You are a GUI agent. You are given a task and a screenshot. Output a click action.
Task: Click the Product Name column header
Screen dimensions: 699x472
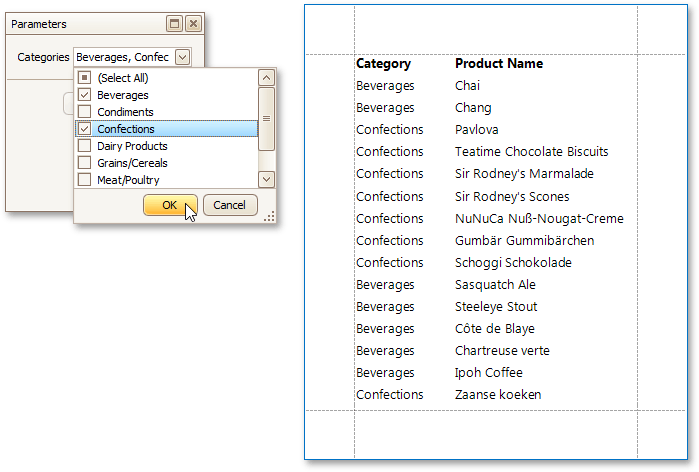pos(499,64)
